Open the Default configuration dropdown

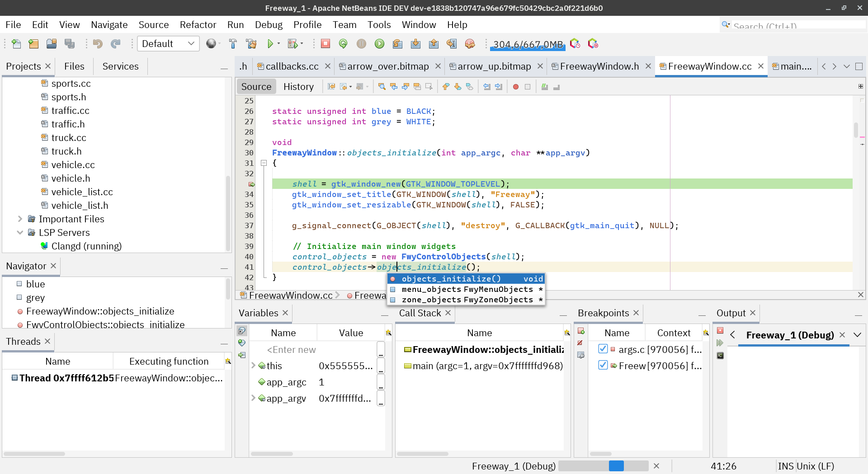pyautogui.click(x=168, y=44)
